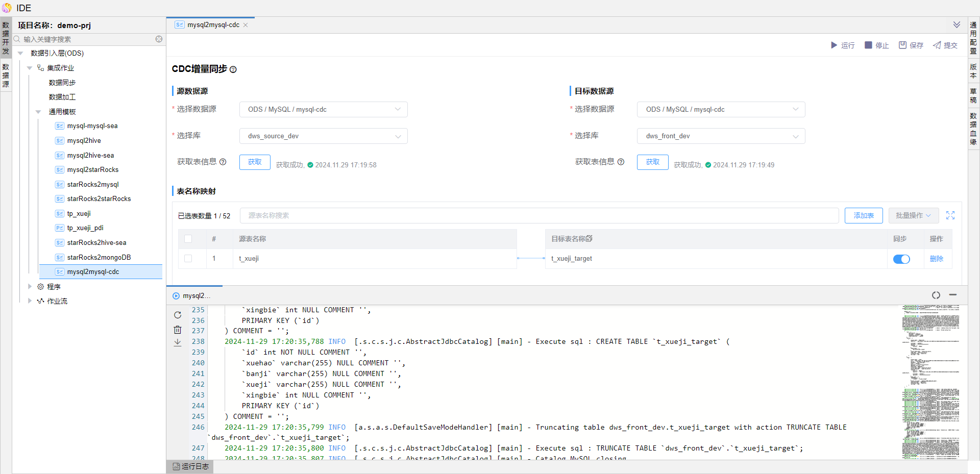Screen dimensions: 980x474
Task: Click the Save (保存) icon
Action: coord(902,45)
